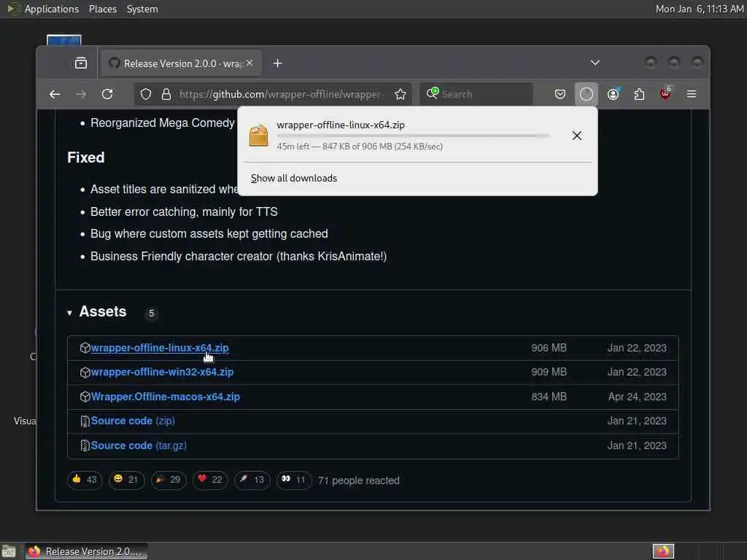Click the padlock site security icon

click(166, 94)
